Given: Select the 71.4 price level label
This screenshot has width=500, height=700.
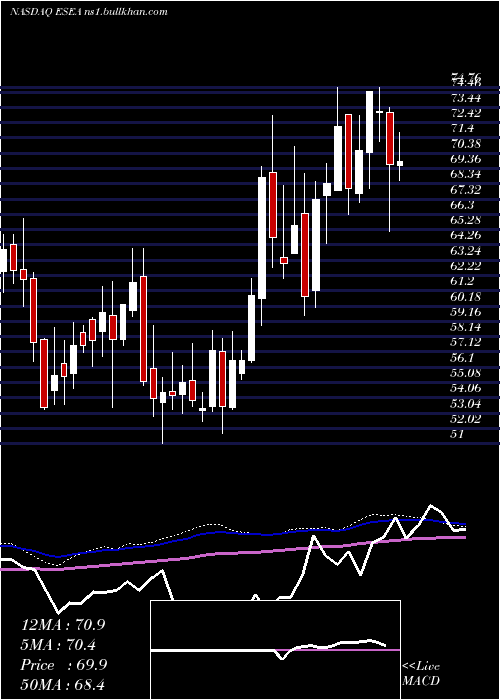Looking at the screenshot, I should (463, 128).
